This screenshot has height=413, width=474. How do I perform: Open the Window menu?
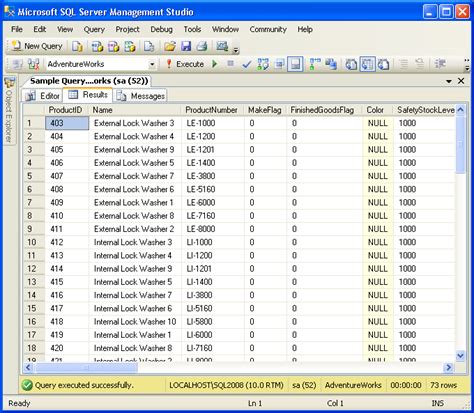(x=225, y=29)
